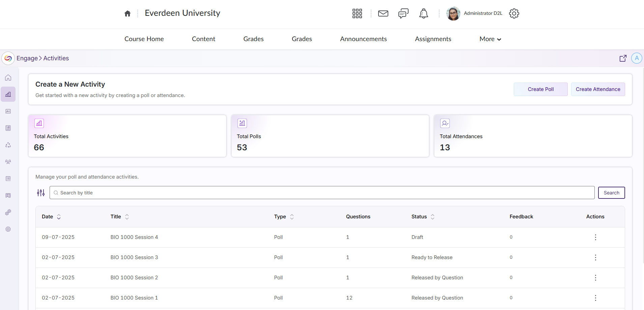Click the sidebar discussion board icon
This screenshot has height=310, width=644.
tap(8, 195)
